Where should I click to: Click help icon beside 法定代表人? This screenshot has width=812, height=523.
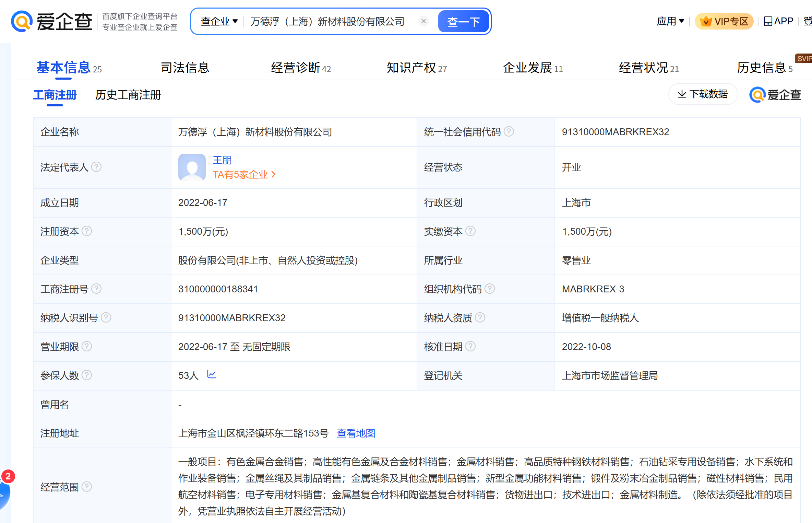pyautogui.click(x=97, y=167)
